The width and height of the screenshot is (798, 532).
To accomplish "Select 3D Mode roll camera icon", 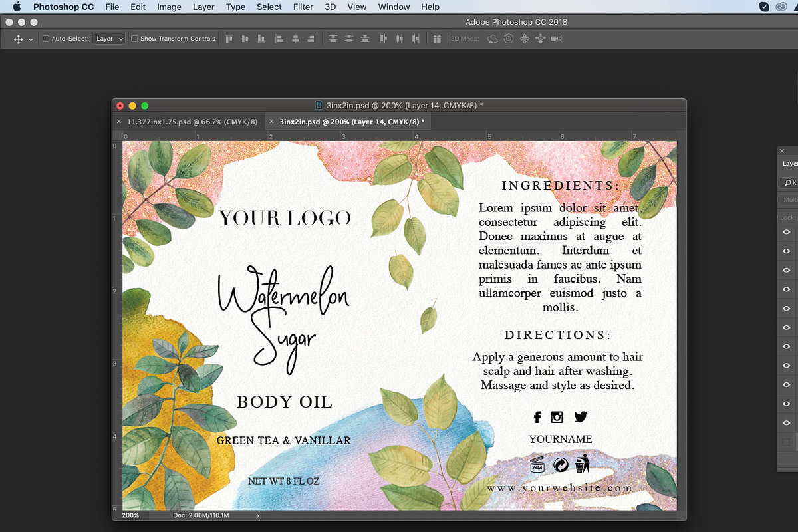I will [509, 39].
